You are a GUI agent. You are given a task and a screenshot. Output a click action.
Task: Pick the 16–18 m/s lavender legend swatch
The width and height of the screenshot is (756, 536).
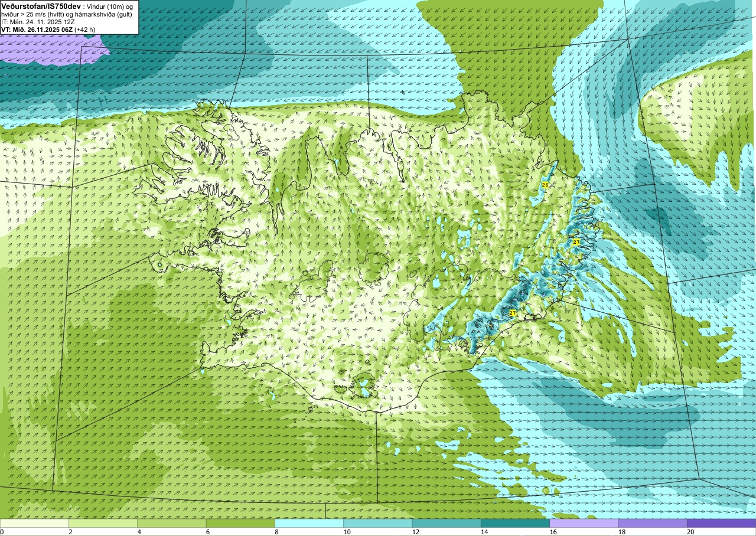tap(584, 523)
